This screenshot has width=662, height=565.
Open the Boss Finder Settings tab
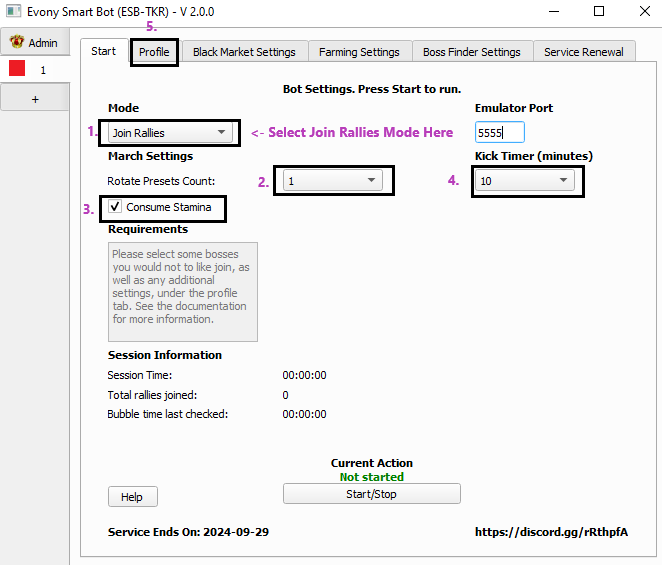coord(471,52)
